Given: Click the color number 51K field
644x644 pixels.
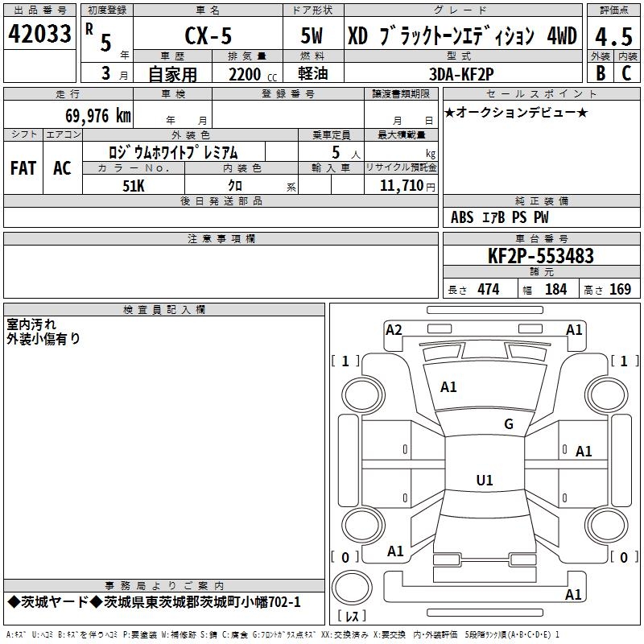Looking at the screenshot, I should point(133,184).
